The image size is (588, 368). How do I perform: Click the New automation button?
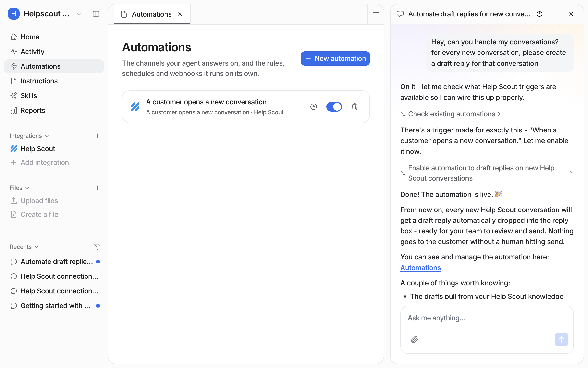point(335,58)
